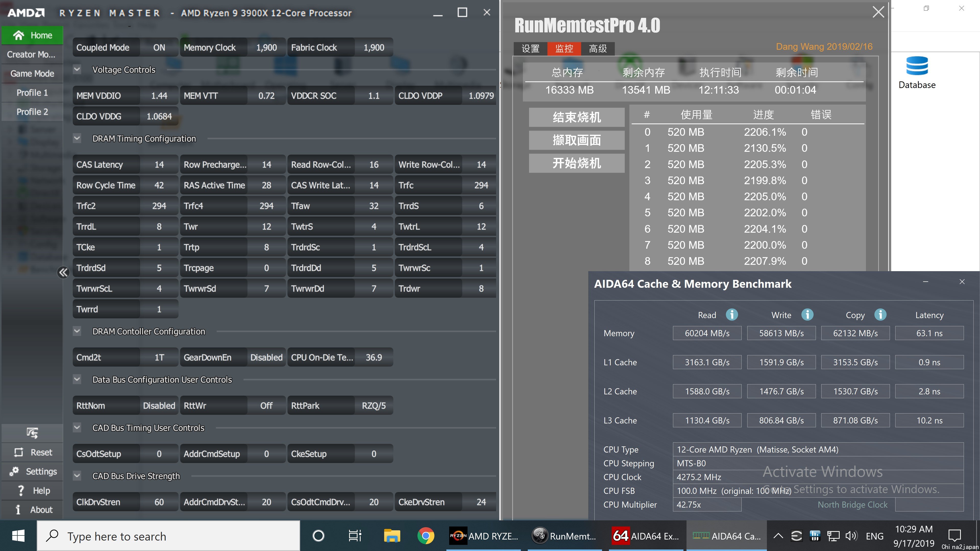This screenshot has width=980, height=551.
Task: Collapse the Voltage Controls section
Action: tap(77, 70)
